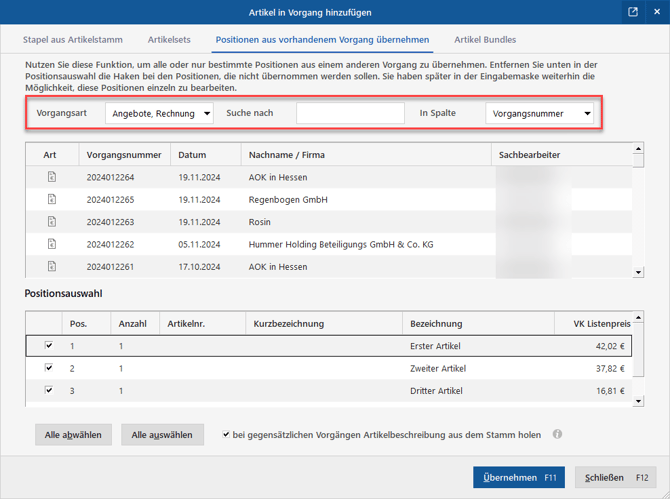This screenshot has height=499, width=670.
Task: Click the document icon for Vorgang 2024012262
Action: pos(52,244)
